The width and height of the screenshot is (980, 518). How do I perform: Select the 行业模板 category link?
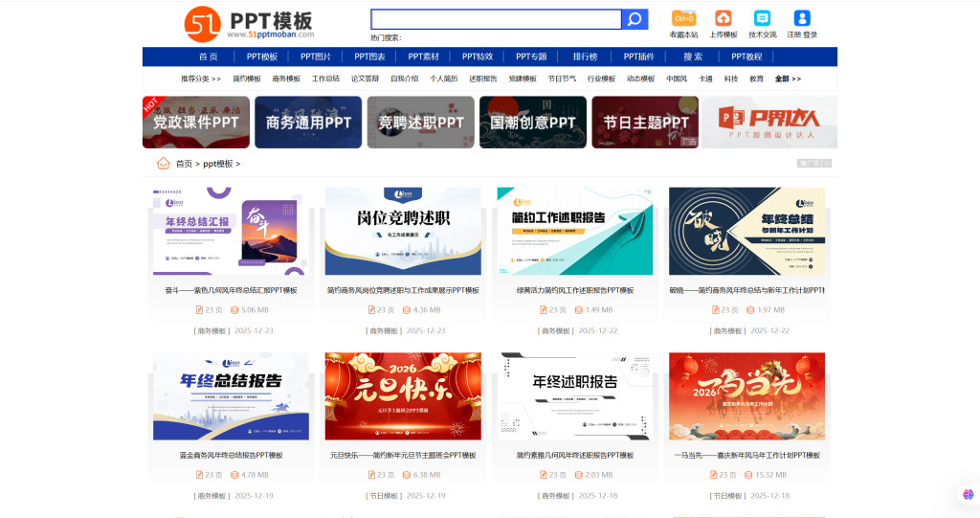point(601,79)
